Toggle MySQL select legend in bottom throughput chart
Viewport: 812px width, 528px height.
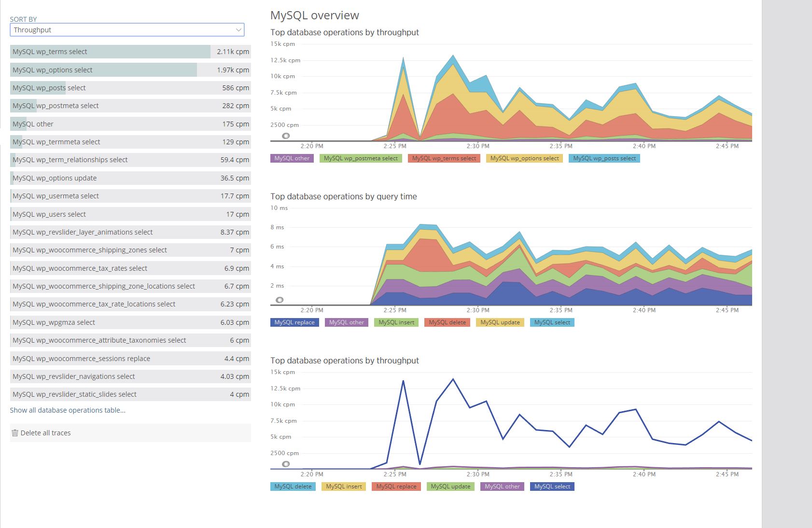[x=552, y=486]
